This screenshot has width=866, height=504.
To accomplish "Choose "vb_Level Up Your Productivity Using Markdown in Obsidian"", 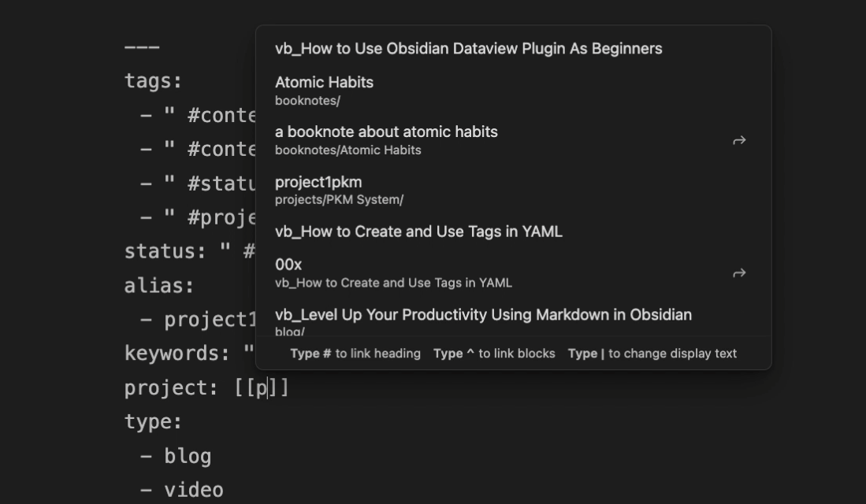I will click(482, 314).
